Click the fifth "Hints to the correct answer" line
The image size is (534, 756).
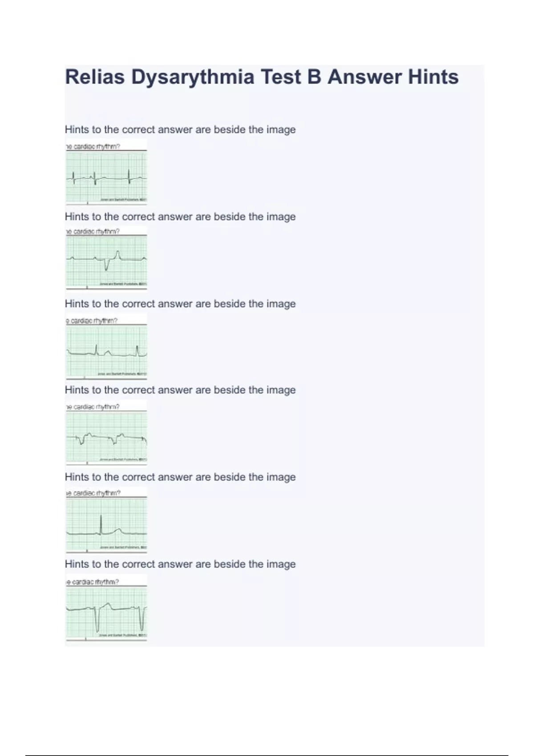click(x=180, y=477)
